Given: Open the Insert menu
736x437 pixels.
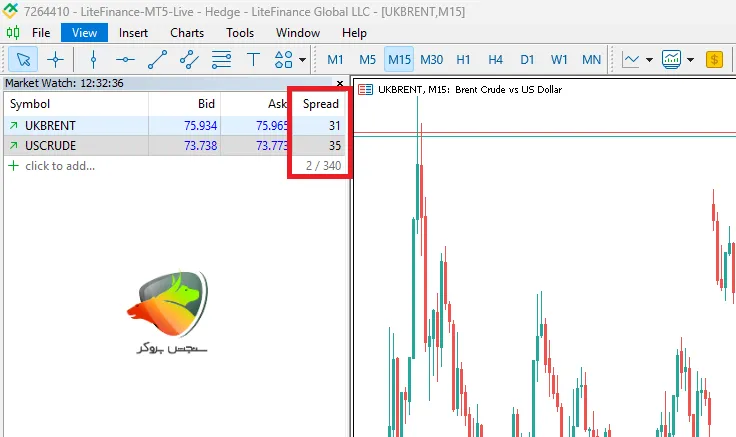Looking at the screenshot, I should coord(133,32).
